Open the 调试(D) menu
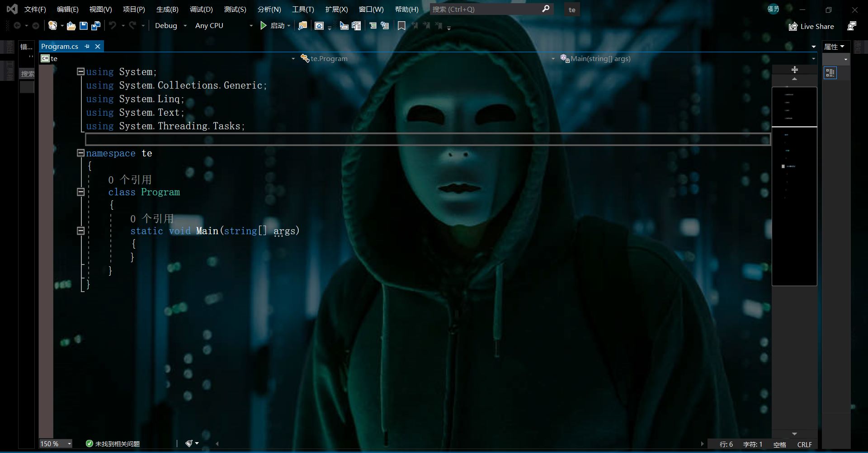This screenshot has height=453, width=868. (x=201, y=9)
